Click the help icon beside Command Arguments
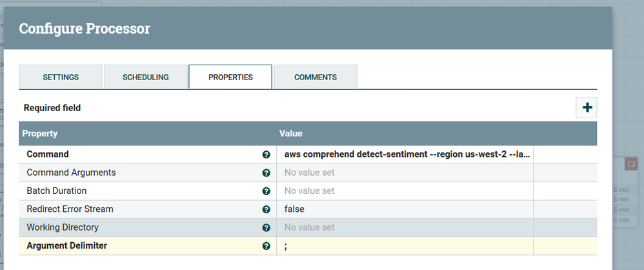This screenshot has height=270, width=644. (266, 173)
